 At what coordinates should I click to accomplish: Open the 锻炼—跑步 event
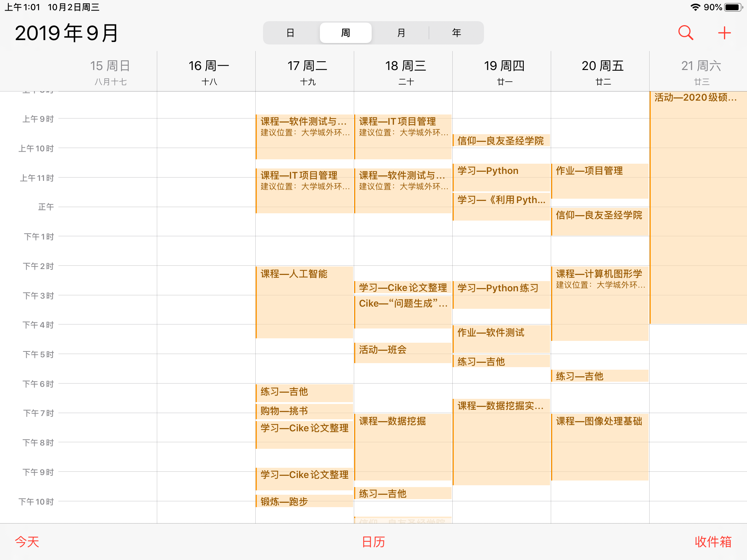305,501
